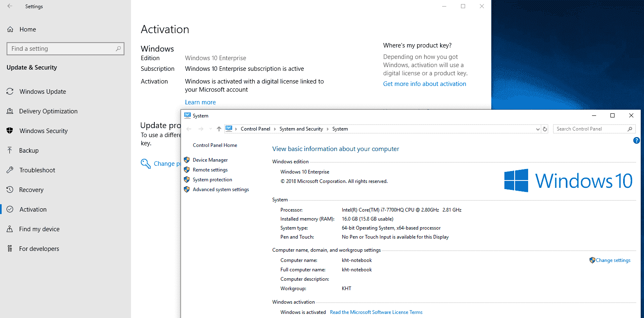Maximize the System control panel window
644x318 pixels.
pos(612,115)
